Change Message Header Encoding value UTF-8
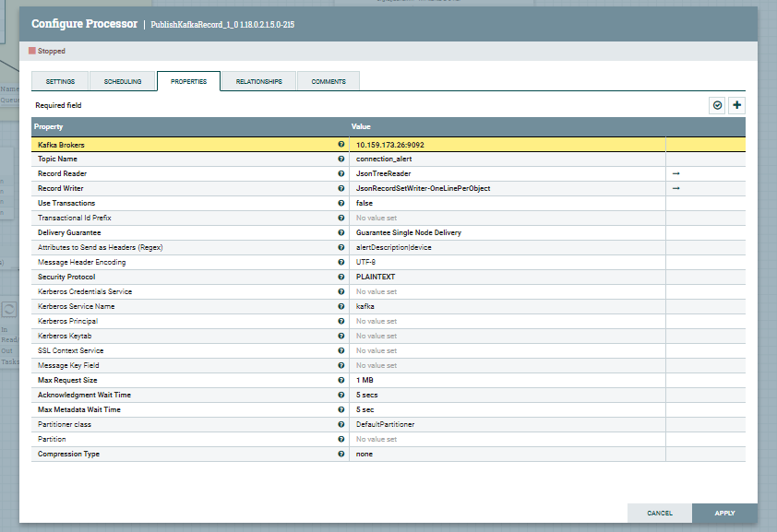This screenshot has width=777, height=532. pyautogui.click(x=508, y=262)
